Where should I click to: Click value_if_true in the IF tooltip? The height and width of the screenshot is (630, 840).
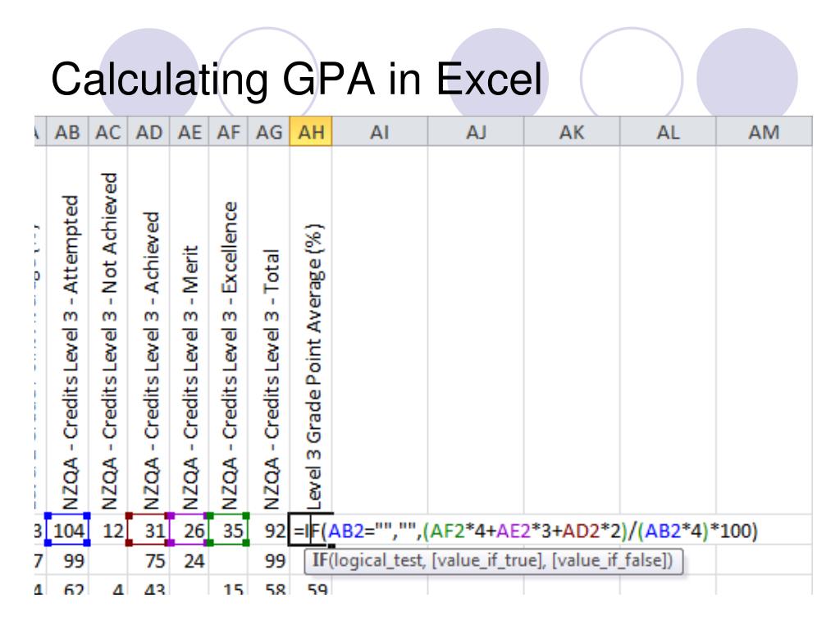coord(464,560)
